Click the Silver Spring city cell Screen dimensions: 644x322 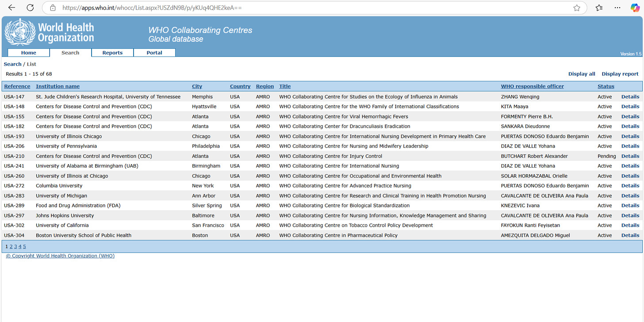(x=207, y=206)
